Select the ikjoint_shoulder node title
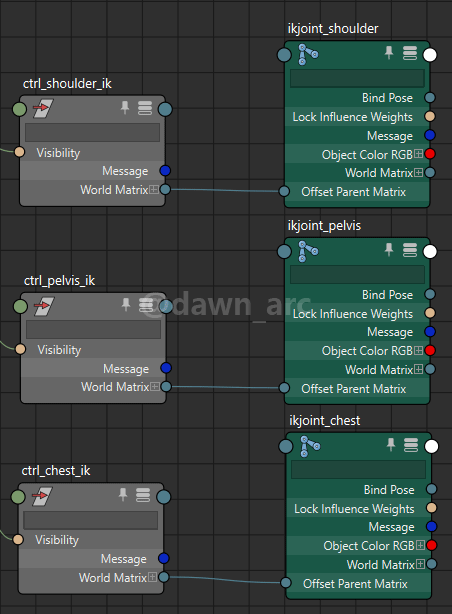Viewport: 452px width, 614px height. 333,29
